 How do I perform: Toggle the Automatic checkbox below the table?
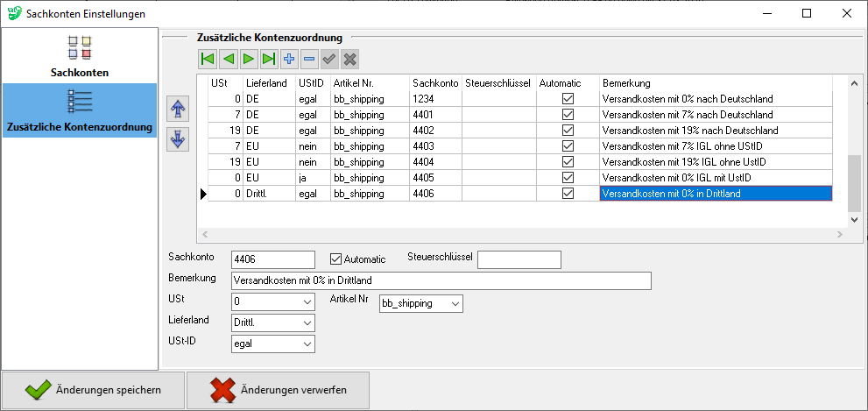point(335,259)
